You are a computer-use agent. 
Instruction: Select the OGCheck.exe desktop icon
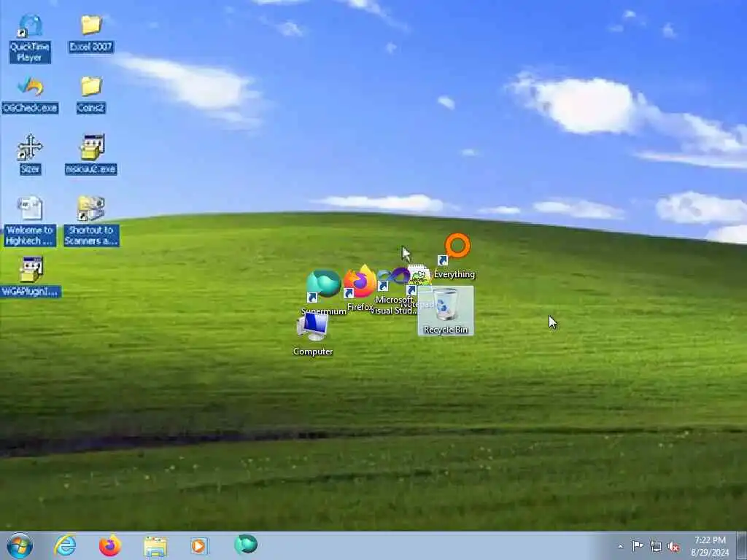(x=30, y=94)
